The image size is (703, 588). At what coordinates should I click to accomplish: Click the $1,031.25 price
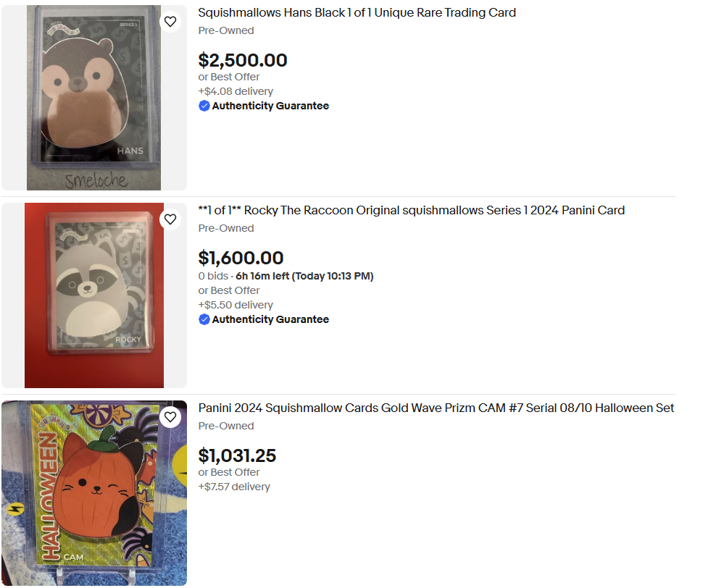point(237,456)
